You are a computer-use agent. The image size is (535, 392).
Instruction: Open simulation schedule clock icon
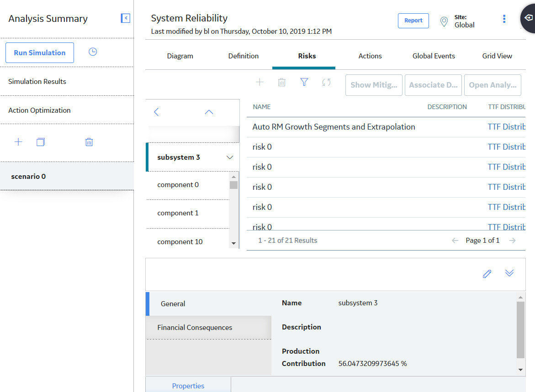[x=93, y=52]
